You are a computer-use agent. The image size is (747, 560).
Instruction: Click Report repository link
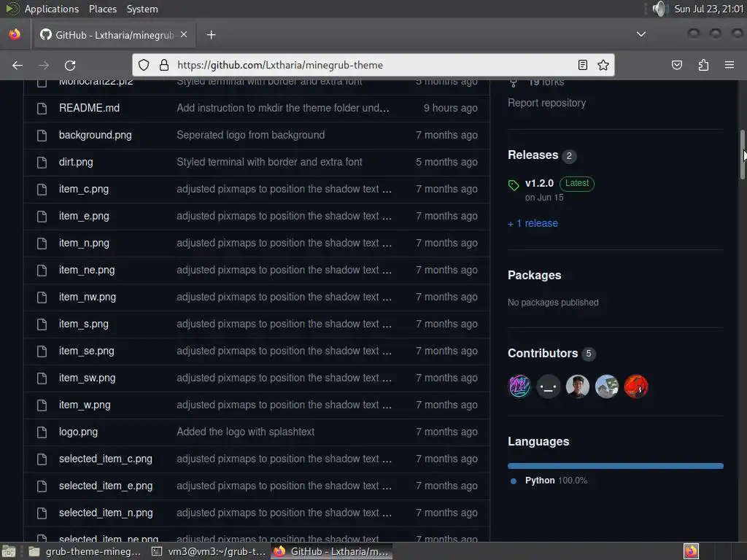pyautogui.click(x=547, y=103)
